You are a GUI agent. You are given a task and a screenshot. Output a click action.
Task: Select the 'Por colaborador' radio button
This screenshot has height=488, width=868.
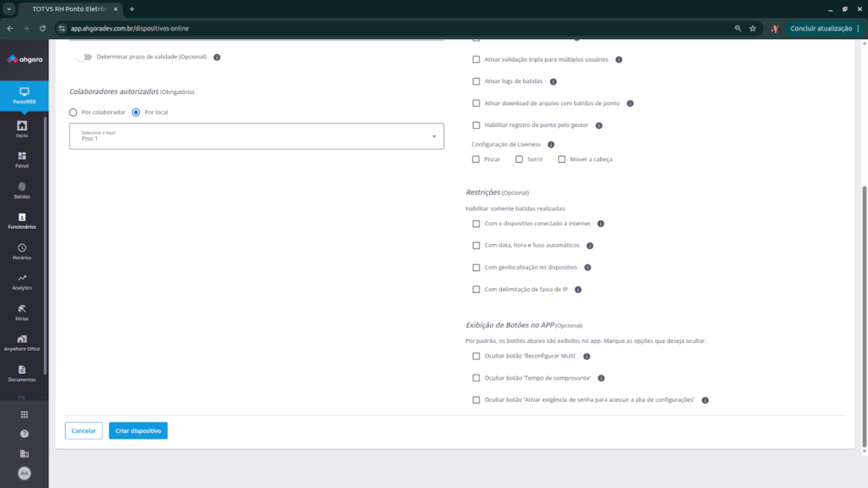pos(74,113)
